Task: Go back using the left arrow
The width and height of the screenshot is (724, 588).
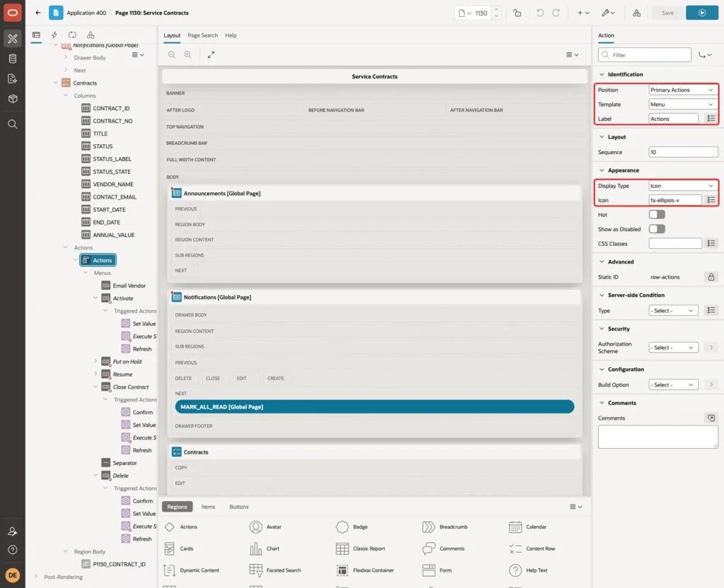Action: tap(38, 13)
